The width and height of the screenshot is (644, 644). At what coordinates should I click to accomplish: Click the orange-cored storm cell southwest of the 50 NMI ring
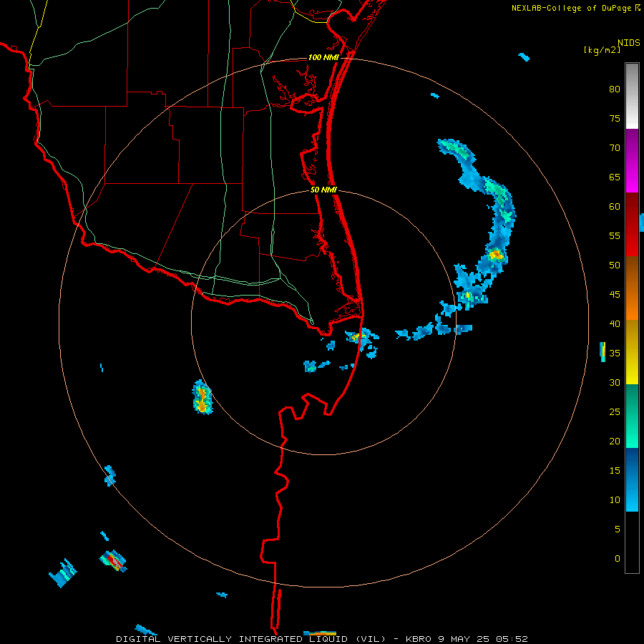(202, 397)
